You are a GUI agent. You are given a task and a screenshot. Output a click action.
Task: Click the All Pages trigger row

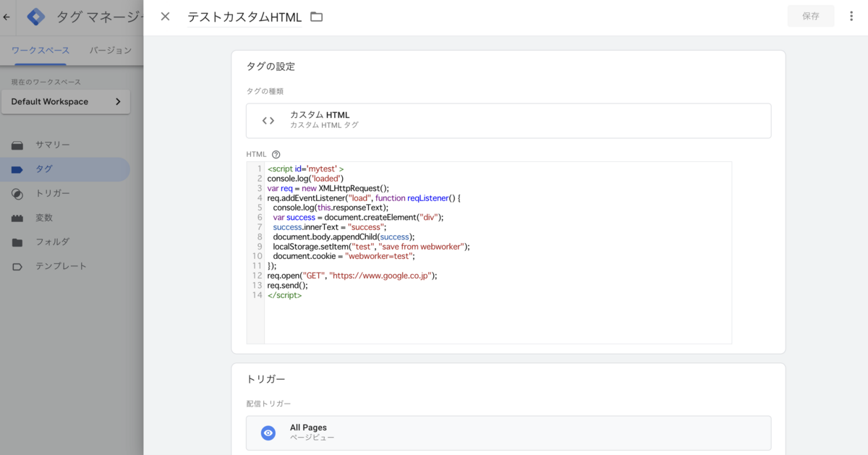click(x=509, y=433)
